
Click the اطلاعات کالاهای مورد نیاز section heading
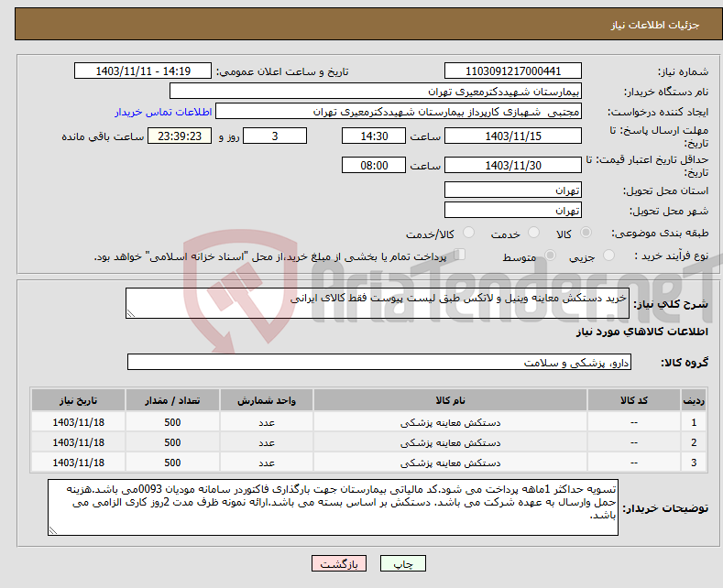pyautogui.click(x=641, y=332)
